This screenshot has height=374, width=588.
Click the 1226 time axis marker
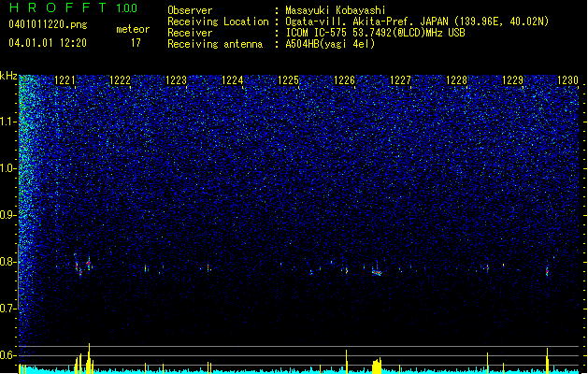344,80
